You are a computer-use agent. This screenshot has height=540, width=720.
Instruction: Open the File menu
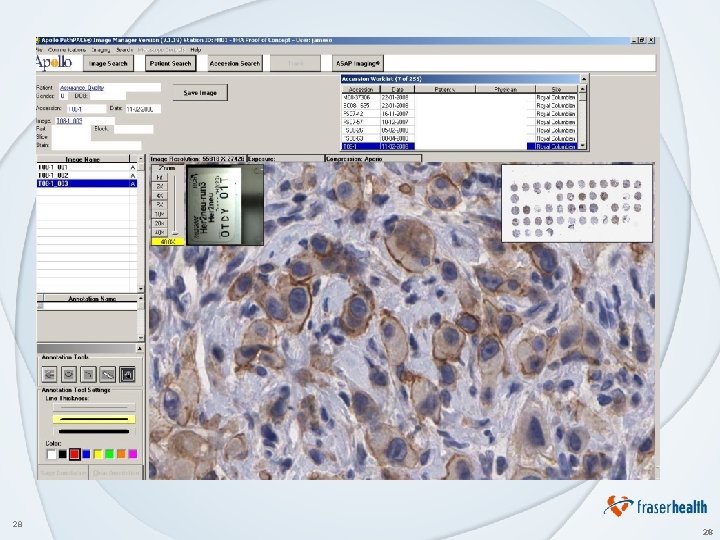pyautogui.click(x=39, y=50)
